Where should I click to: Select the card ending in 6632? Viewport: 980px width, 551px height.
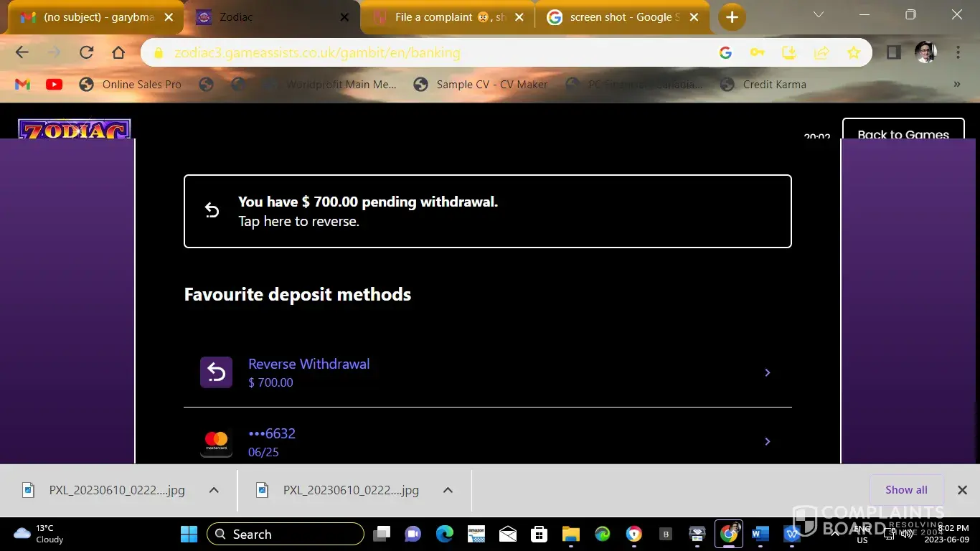[x=272, y=433]
